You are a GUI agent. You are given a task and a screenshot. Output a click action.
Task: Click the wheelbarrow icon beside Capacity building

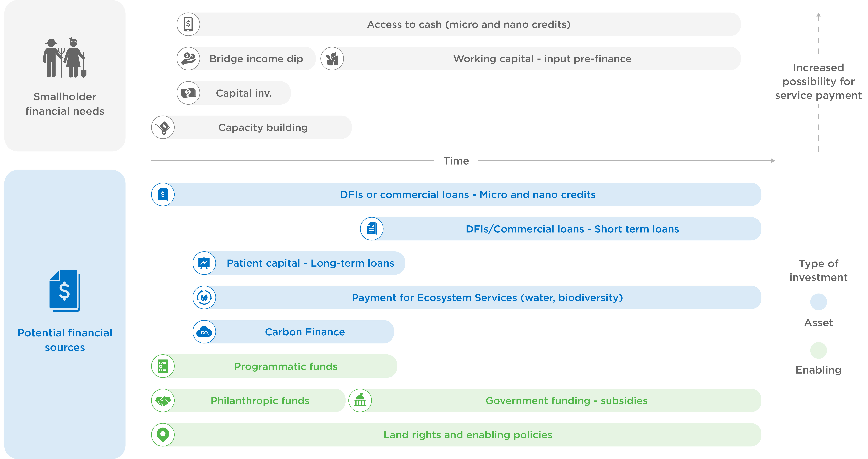pos(163,127)
